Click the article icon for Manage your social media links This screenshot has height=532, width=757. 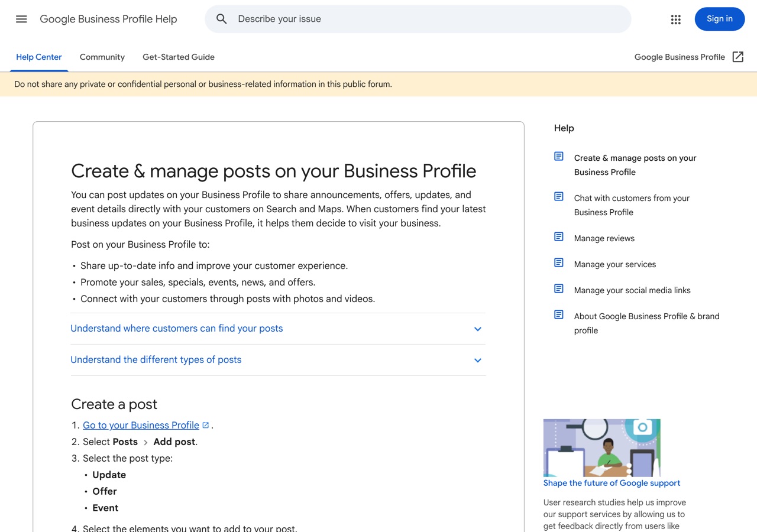click(x=559, y=288)
